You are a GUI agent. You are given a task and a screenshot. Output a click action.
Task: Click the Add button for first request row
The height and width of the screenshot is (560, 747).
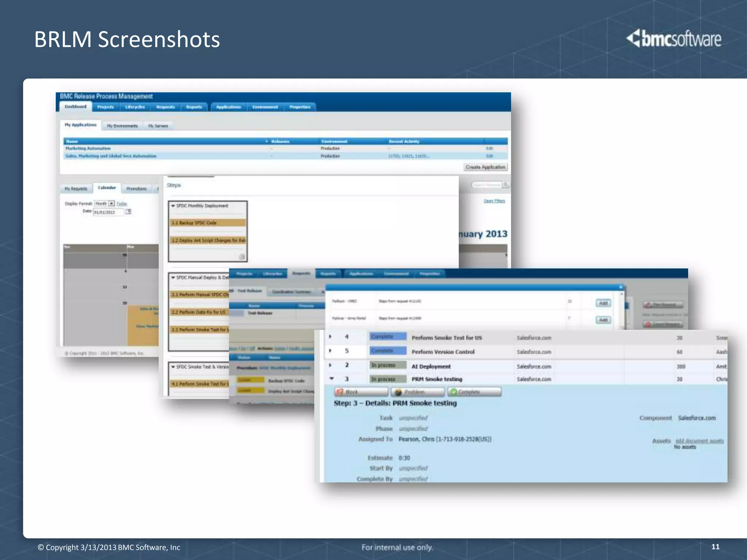pos(603,303)
